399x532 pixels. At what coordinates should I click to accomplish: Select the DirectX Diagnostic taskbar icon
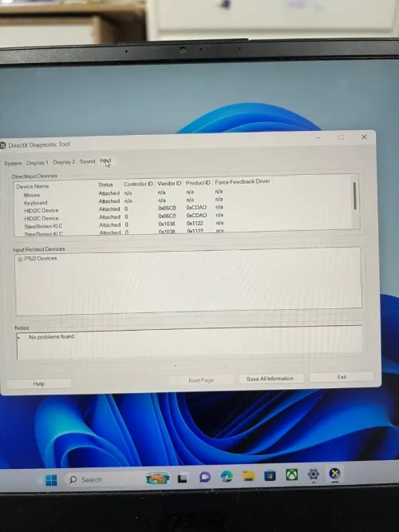pos(334,474)
